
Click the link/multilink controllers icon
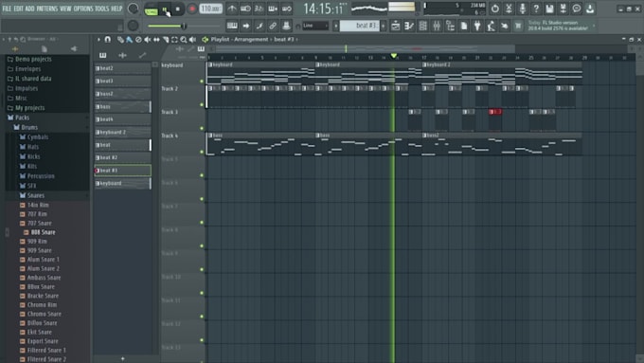273,26
